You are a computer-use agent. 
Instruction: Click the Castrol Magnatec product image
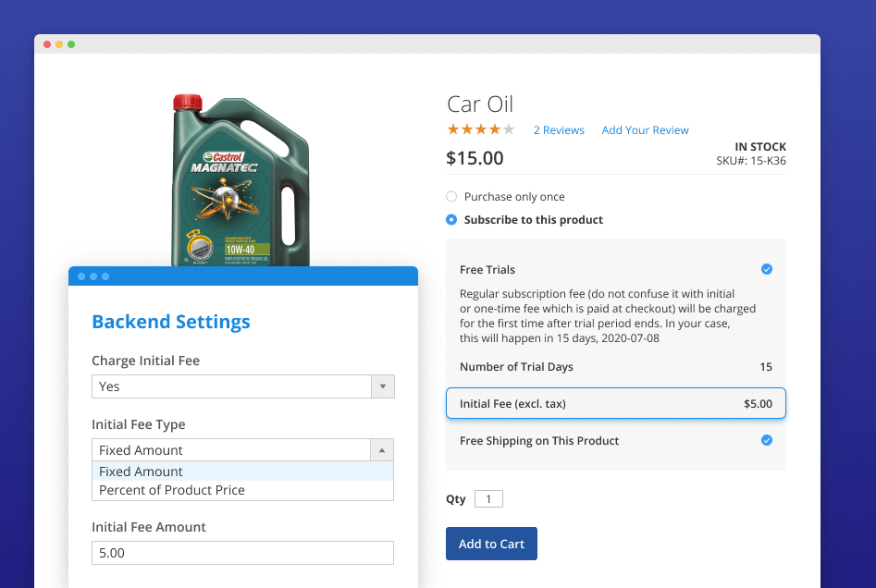[x=239, y=180]
